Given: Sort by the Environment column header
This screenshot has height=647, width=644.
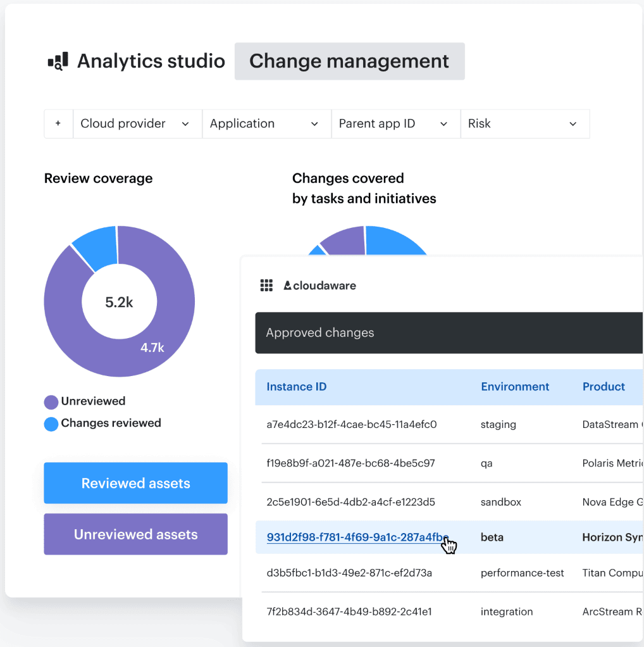Looking at the screenshot, I should point(515,386).
